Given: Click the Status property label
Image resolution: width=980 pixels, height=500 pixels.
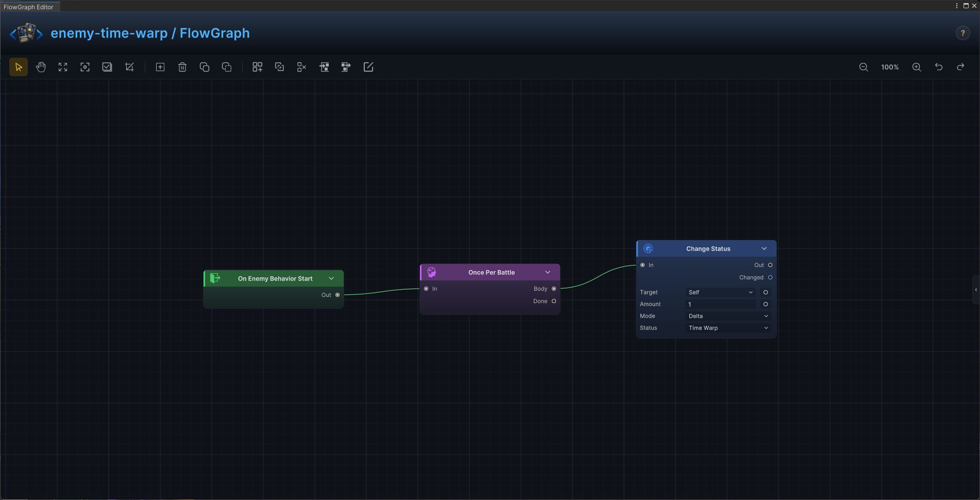Looking at the screenshot, I should point(648,328).
